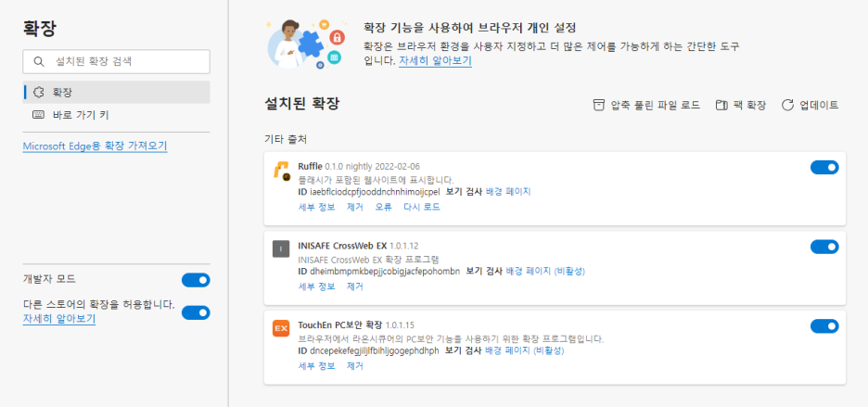The height and width of the screenshot is (407, 868).
Task: Open 자세히 알아보기 link in the banner
Action: coord(435,61)
